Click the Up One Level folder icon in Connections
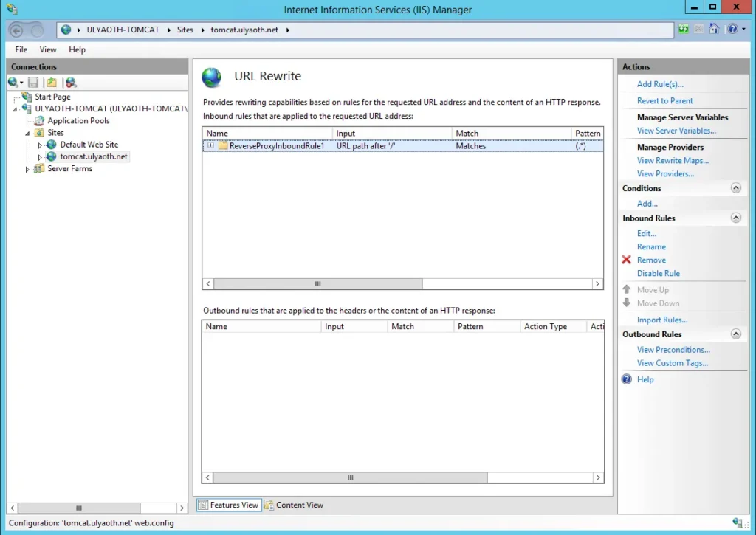 coord(51,83)
